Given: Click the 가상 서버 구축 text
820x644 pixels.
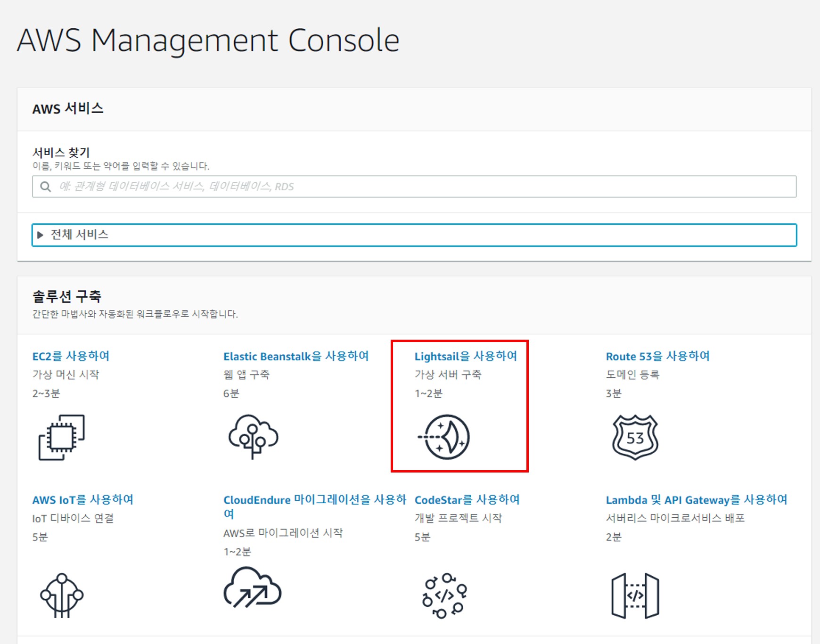Looking at the screenshot, I should click(448, 375).
